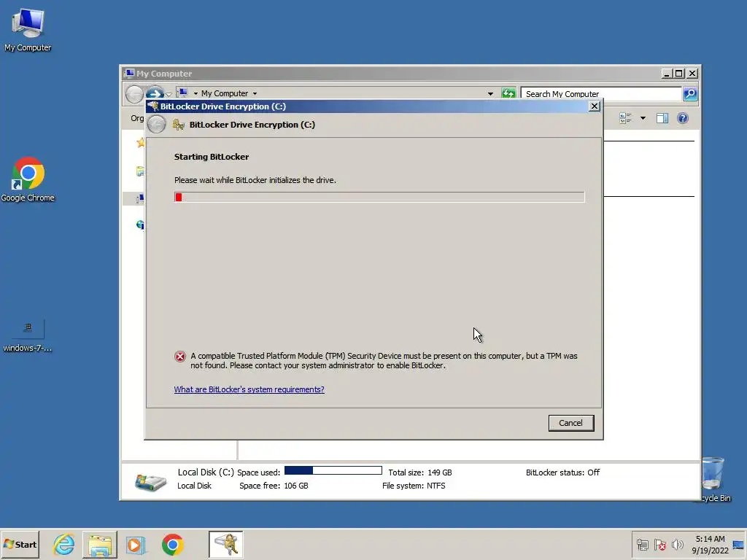
Task: Open Action Center flag in tray
Action: coord(659,544)
